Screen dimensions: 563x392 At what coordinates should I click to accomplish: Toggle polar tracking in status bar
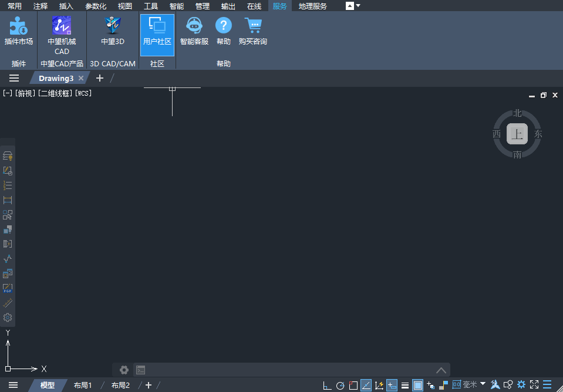340,386
